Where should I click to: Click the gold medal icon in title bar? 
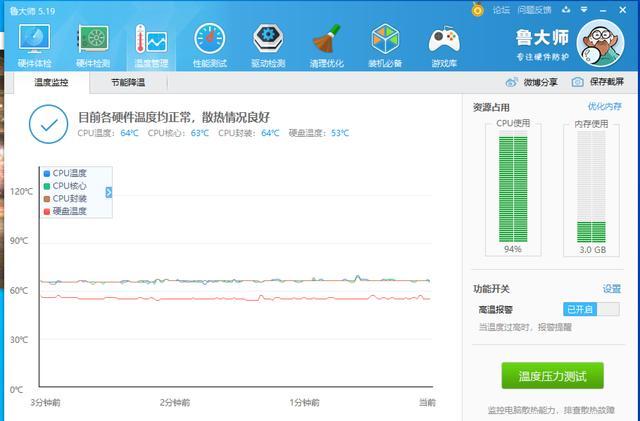(x=477, y=9)
